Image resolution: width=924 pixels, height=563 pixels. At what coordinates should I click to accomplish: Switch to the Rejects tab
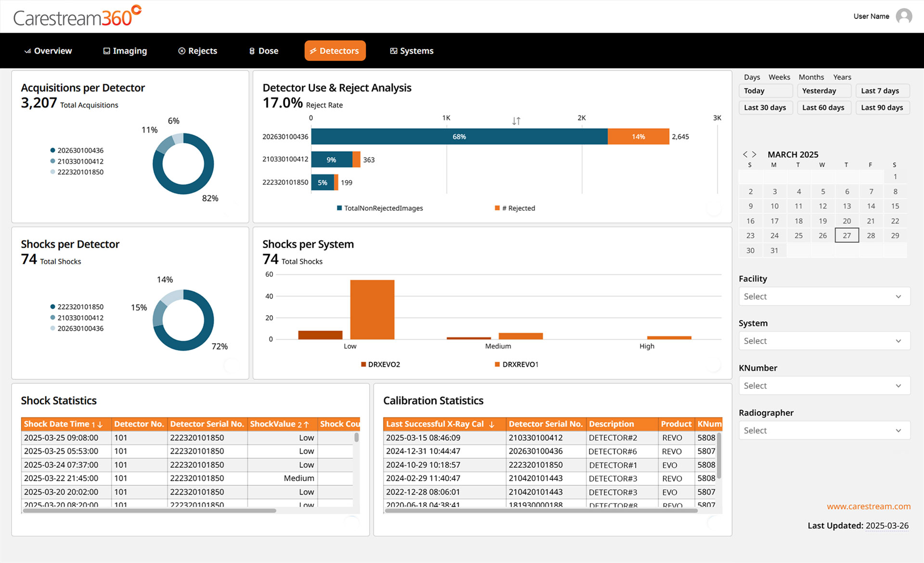pyautogui.click(x=198, y=51)
